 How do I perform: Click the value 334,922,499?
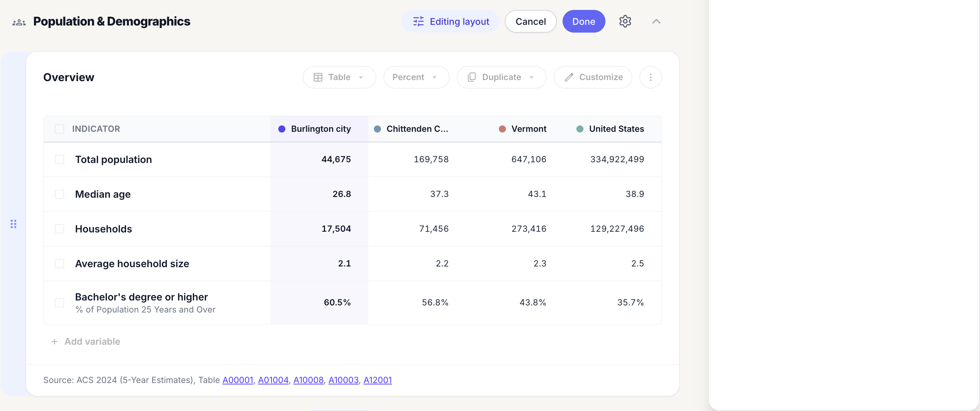point(617,159)
